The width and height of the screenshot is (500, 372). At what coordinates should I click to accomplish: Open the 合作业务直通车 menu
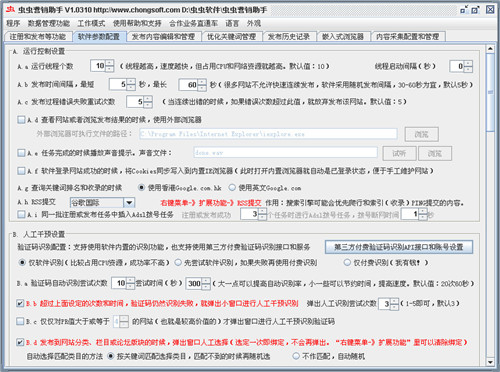pyautogui.click(x=193, y=23)
